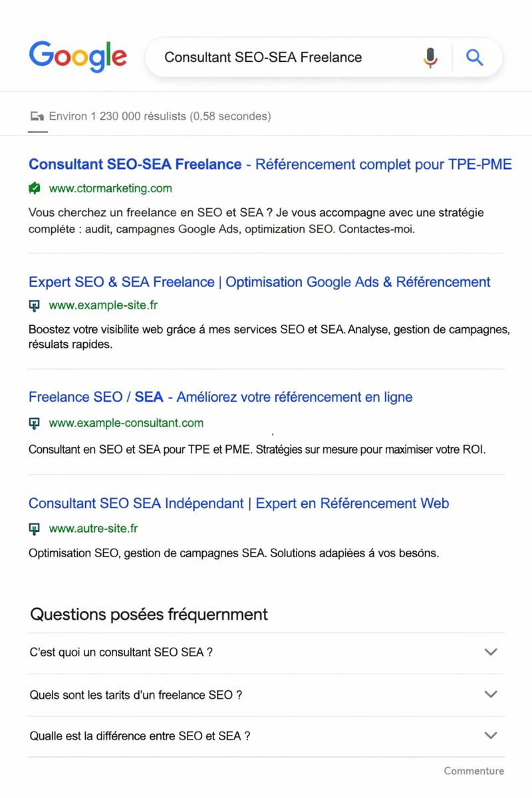Activate the voice search microphone
532x798 pixels.
[430, 57]
